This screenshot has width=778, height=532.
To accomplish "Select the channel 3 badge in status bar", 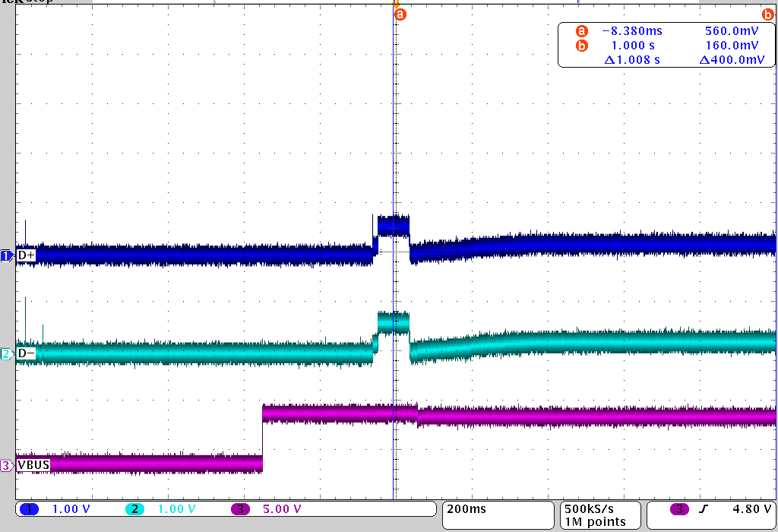I will (240, 509).
